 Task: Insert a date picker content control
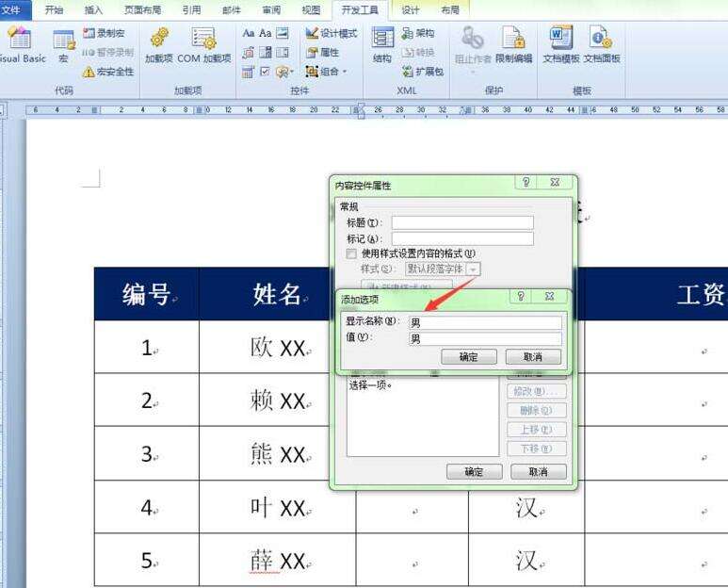click(x=249, y=72)
